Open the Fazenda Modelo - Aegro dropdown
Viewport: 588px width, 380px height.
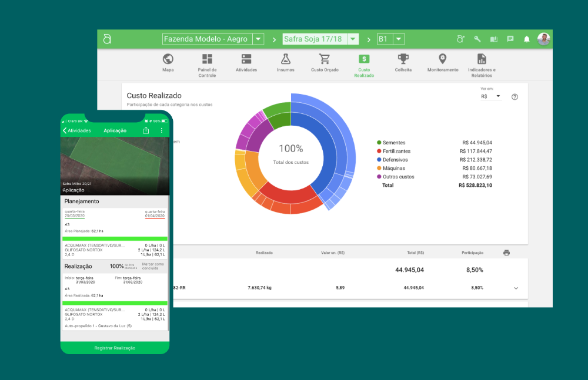[258, 39]
